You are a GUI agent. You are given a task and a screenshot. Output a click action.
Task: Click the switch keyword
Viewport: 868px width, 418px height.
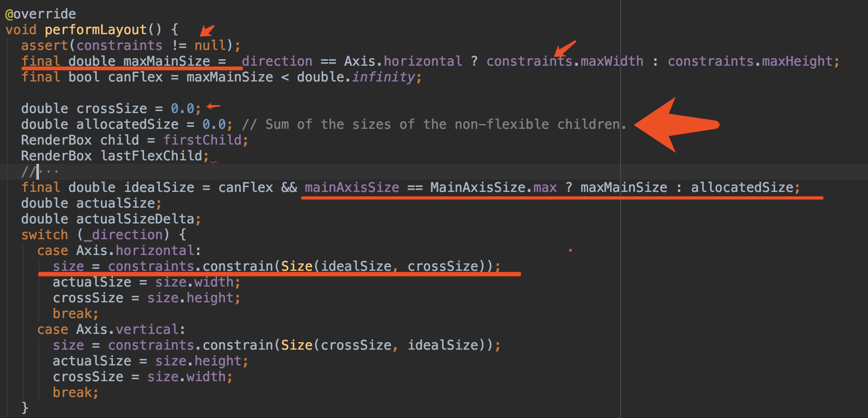pos(45,235)
